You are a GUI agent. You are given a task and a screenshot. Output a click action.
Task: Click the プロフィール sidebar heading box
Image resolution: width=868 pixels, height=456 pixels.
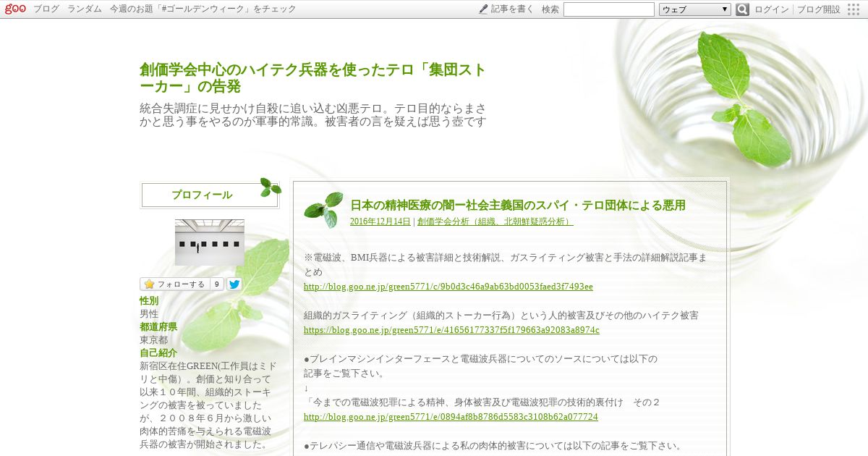pyautogui.click(x=210, y=195)
